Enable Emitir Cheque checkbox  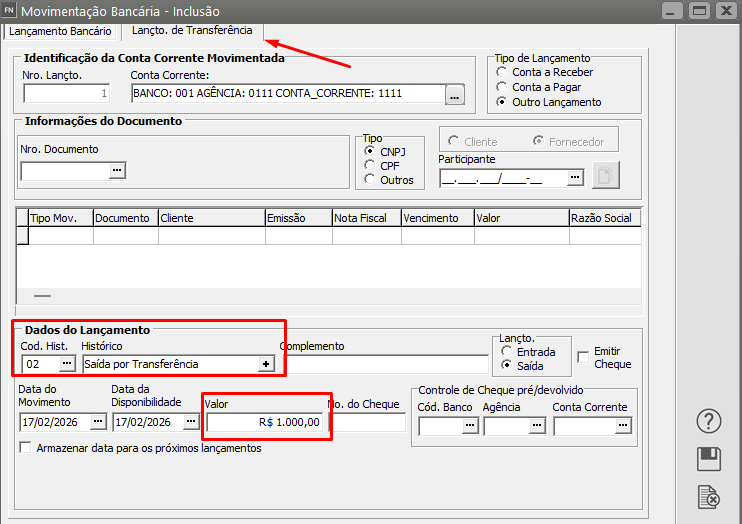pos(583,356)
